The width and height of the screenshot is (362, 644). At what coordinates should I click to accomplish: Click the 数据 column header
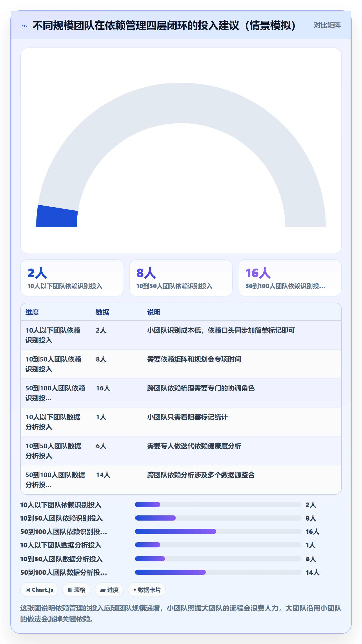pos(102,312)
